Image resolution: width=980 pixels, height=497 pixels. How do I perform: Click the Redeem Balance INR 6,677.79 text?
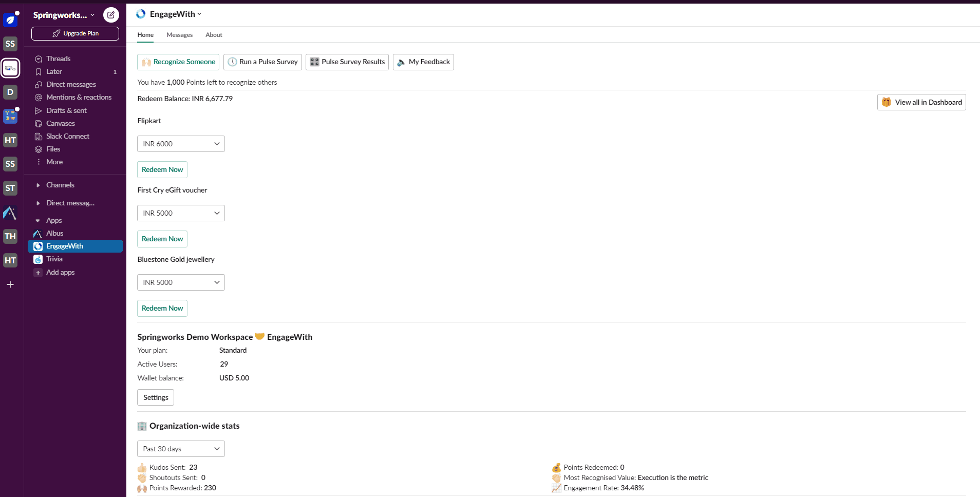click(x=185, y=99)
